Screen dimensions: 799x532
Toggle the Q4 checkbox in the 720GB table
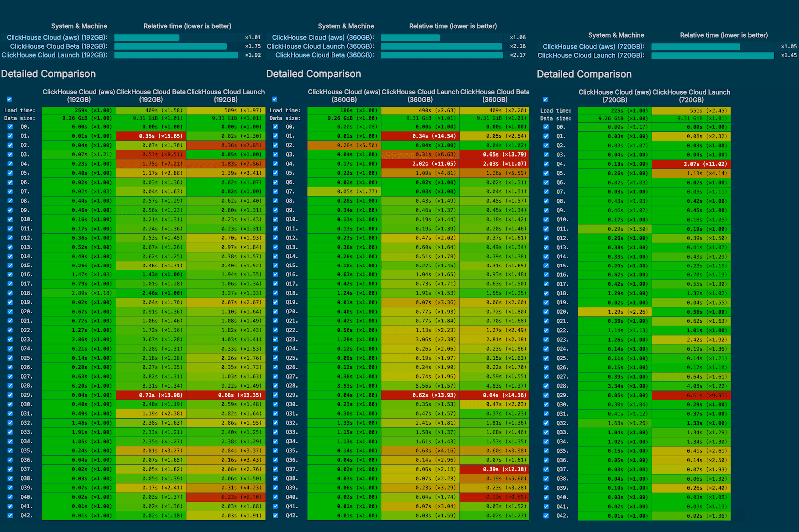[546, 164]
